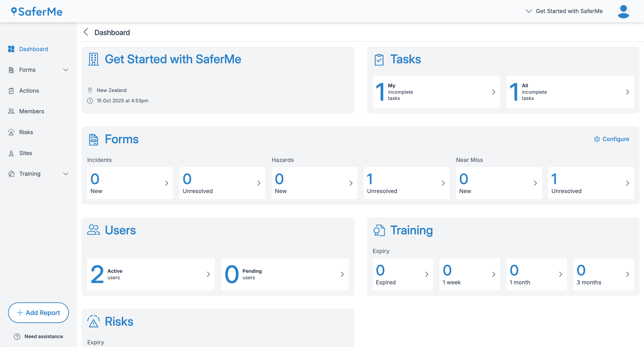Click the Sites icon in the sidebar
The width and height of the screenshot is (644, 347).
pos(11,153)
